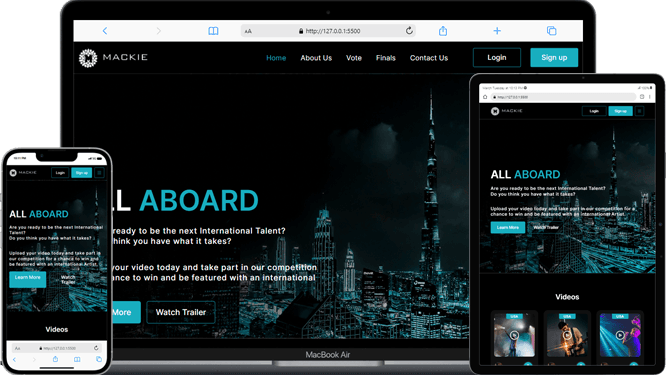
Task: Add a new tab in MacBook browser
Action: (x=497, y=31)
